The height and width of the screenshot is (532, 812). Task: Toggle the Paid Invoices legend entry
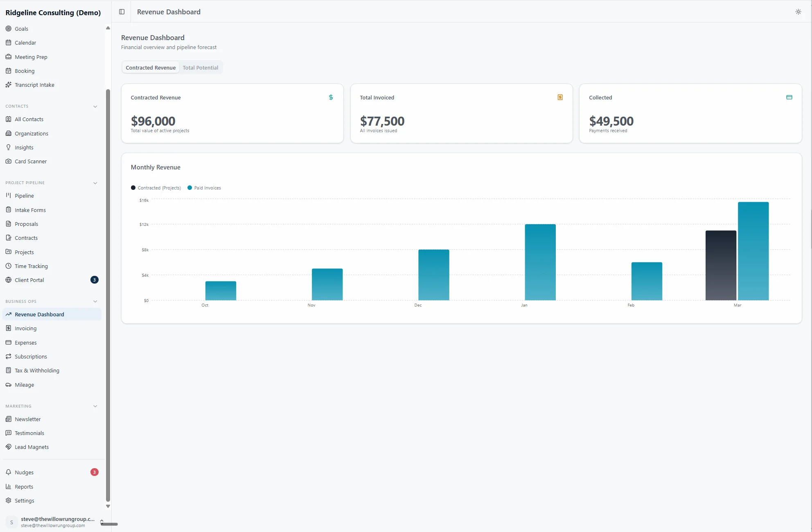[x=204, y=187]
